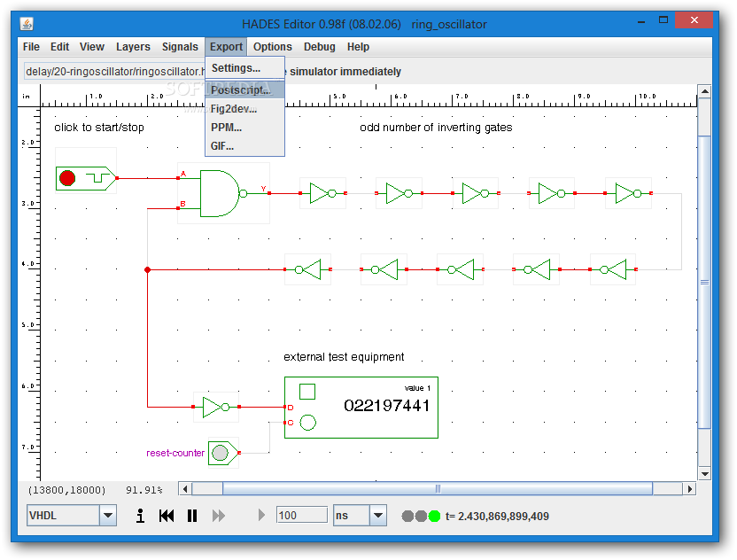
Task: Click vertical scrollbar up arrow
Action: tap(704, 91)
